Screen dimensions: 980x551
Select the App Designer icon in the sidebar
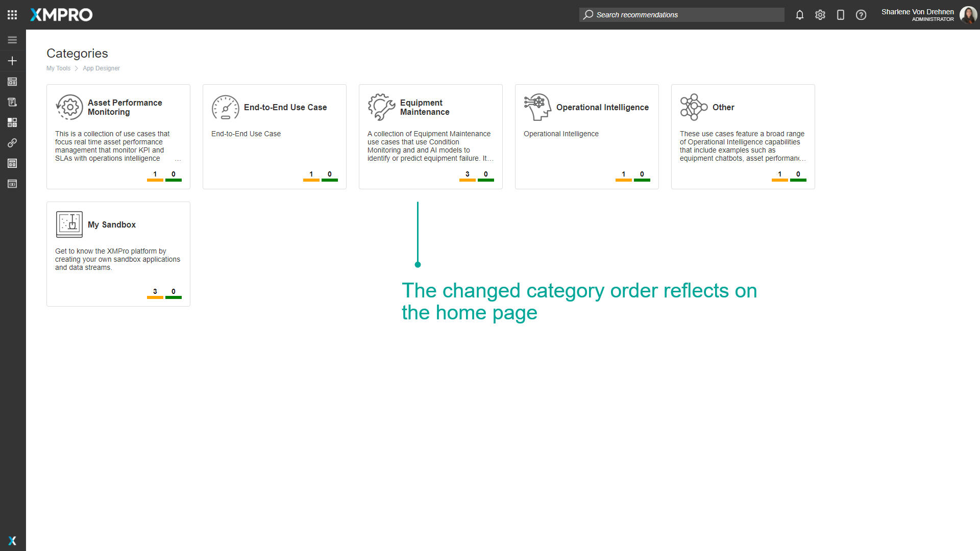click(x=12, y=82)
